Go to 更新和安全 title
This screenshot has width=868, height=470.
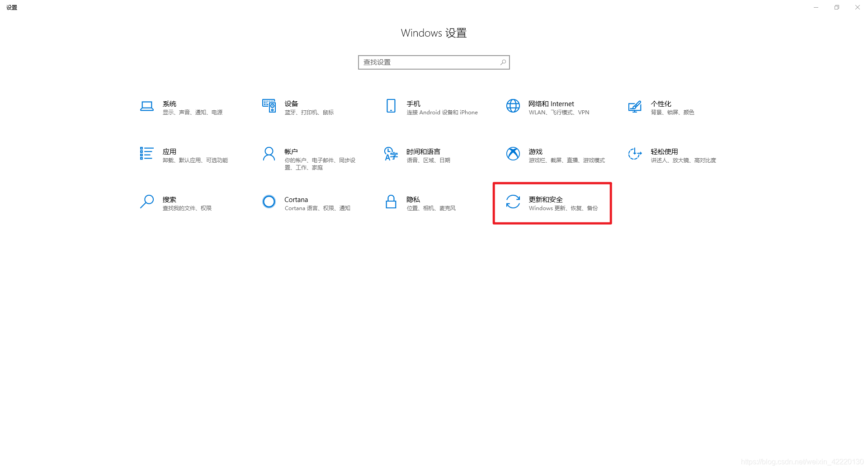click(546, 200)
